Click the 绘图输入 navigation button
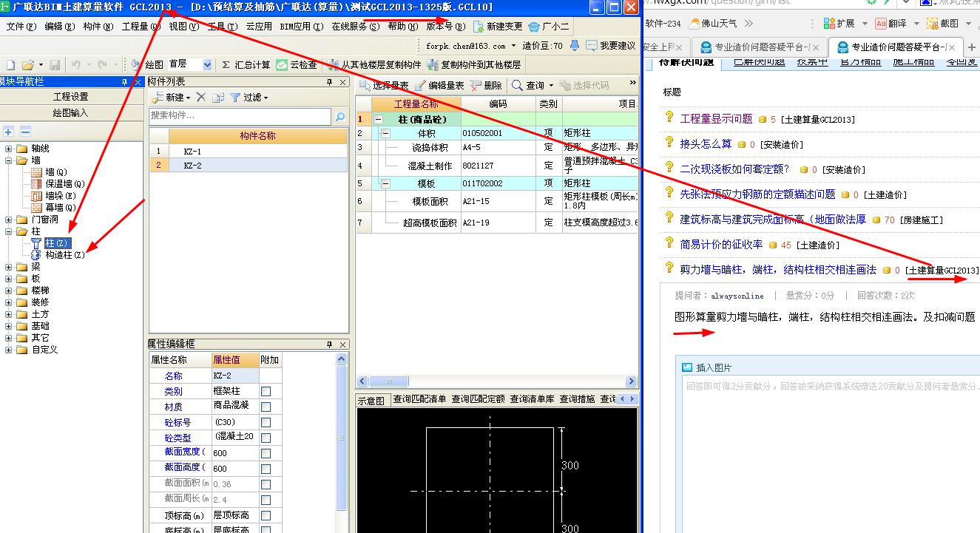The width and height of the screenshot is (980, 533). [x=71, y=113]
